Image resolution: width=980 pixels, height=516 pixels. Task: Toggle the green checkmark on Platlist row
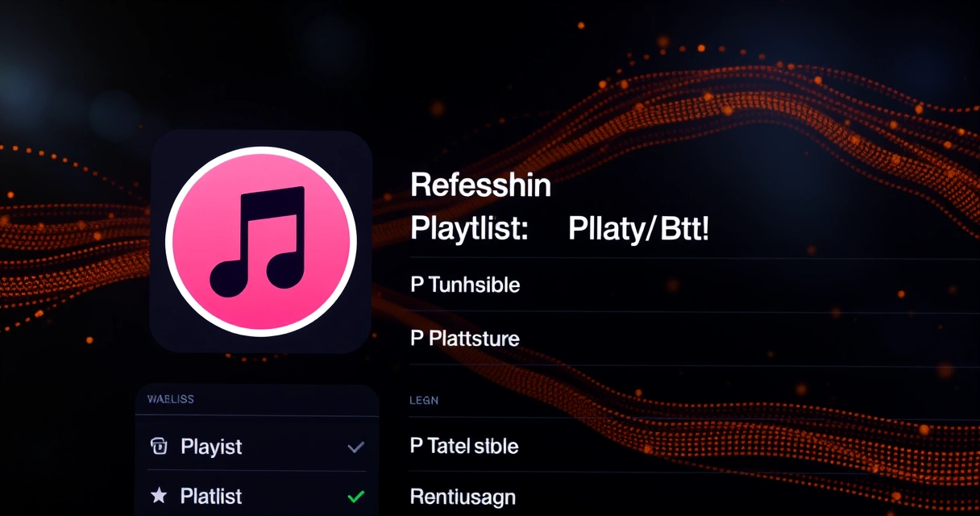coord(355,497)
